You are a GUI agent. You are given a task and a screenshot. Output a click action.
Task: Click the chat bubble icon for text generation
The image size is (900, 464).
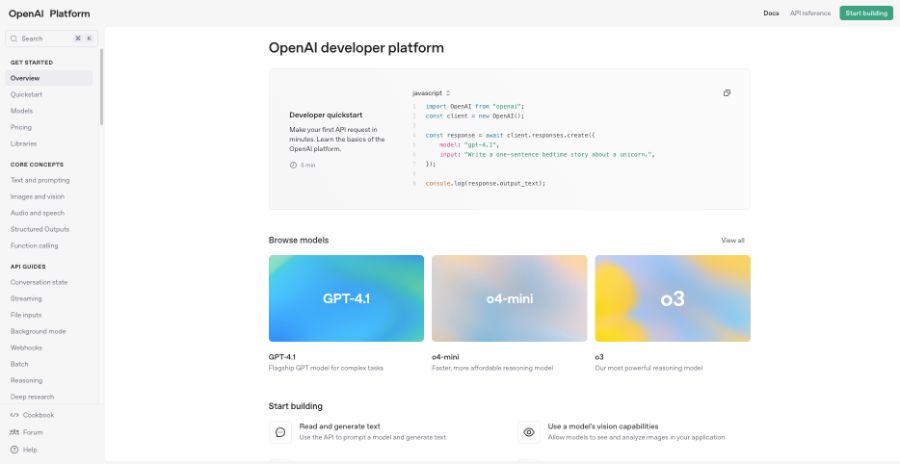pos(280,432)
